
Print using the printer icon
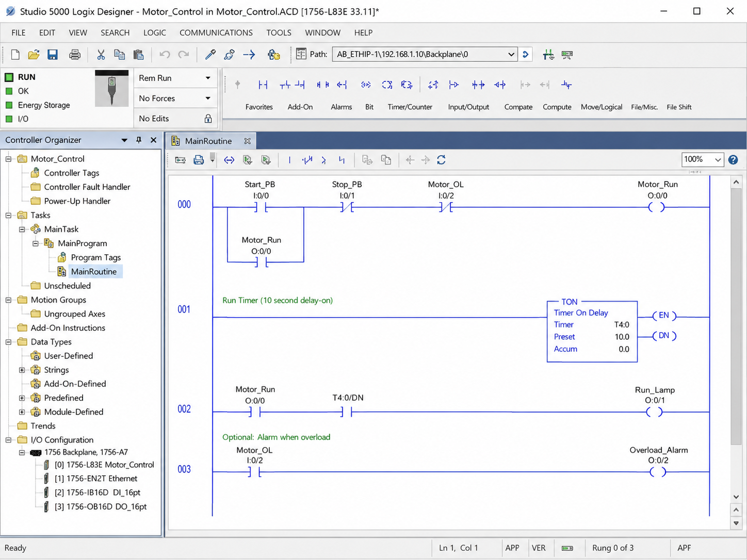pos(75,55)
